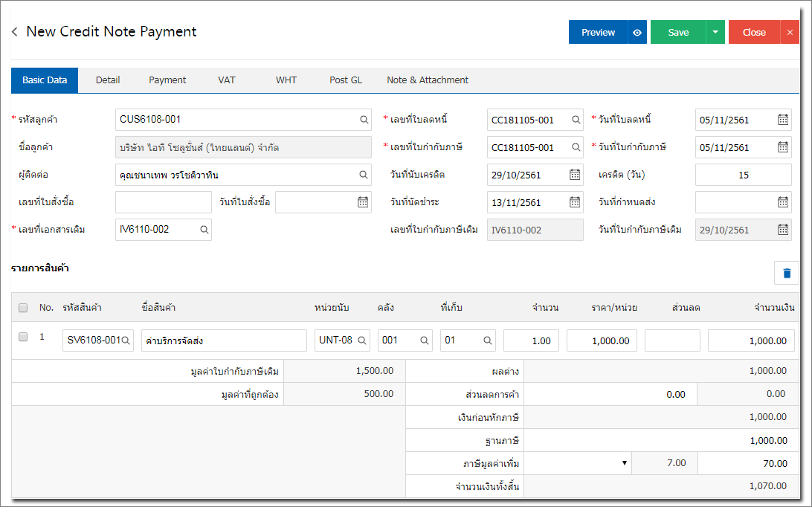The height and width of the screenshot is (507, 812).
Task: Click the Close button
Action: (754, 32)
